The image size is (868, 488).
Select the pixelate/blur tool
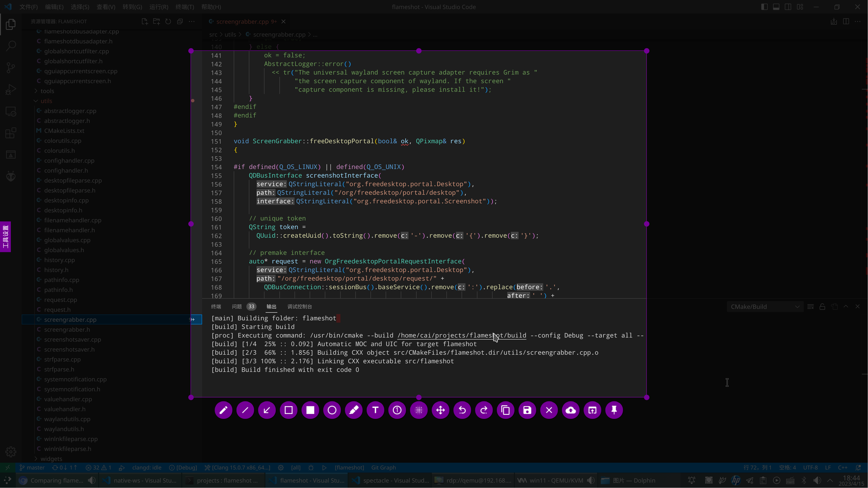419,410
